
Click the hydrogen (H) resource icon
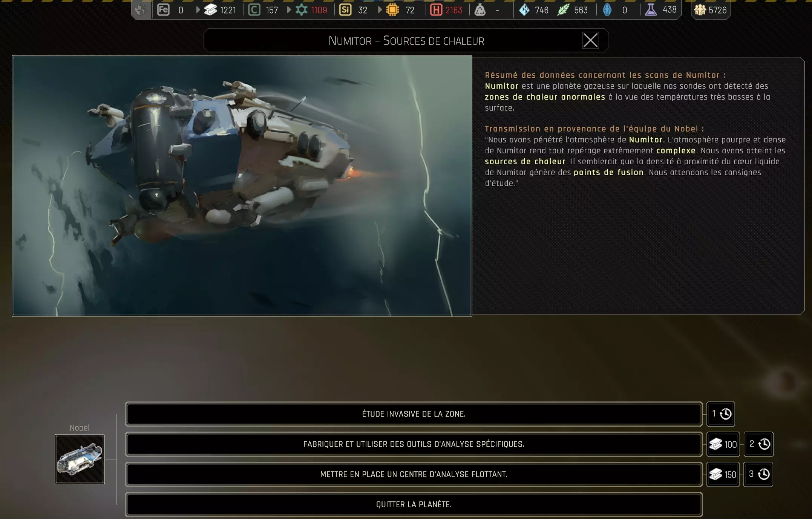click(436, 10)
